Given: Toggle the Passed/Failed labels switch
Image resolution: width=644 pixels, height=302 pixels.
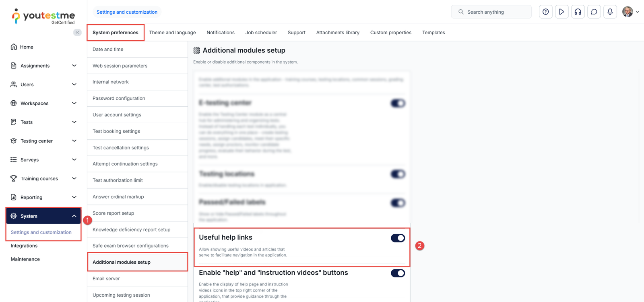Looking at the screenshot, I should 398,203.
